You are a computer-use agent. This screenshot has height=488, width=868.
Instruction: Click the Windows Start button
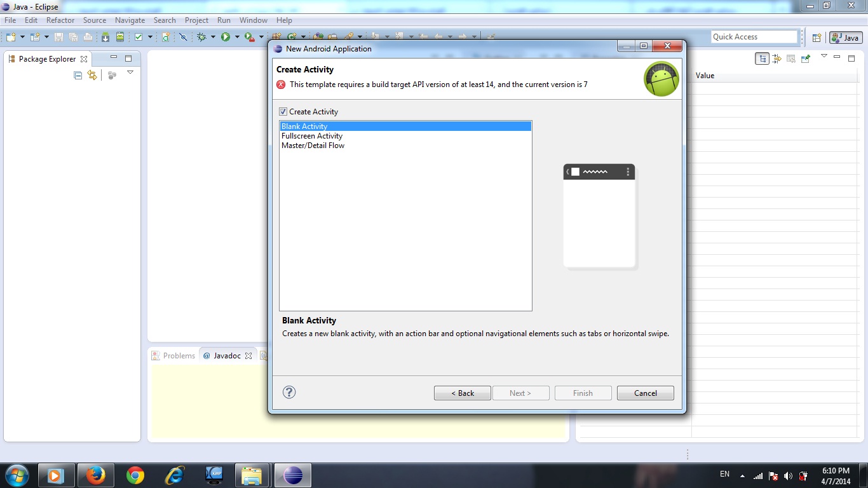pos(16,475)
